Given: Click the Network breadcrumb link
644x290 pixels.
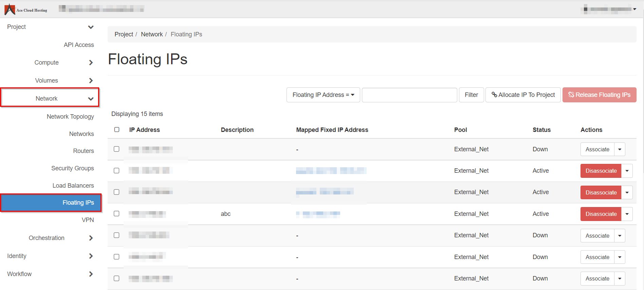Looking at the screenshot, I should coord(152,34).
